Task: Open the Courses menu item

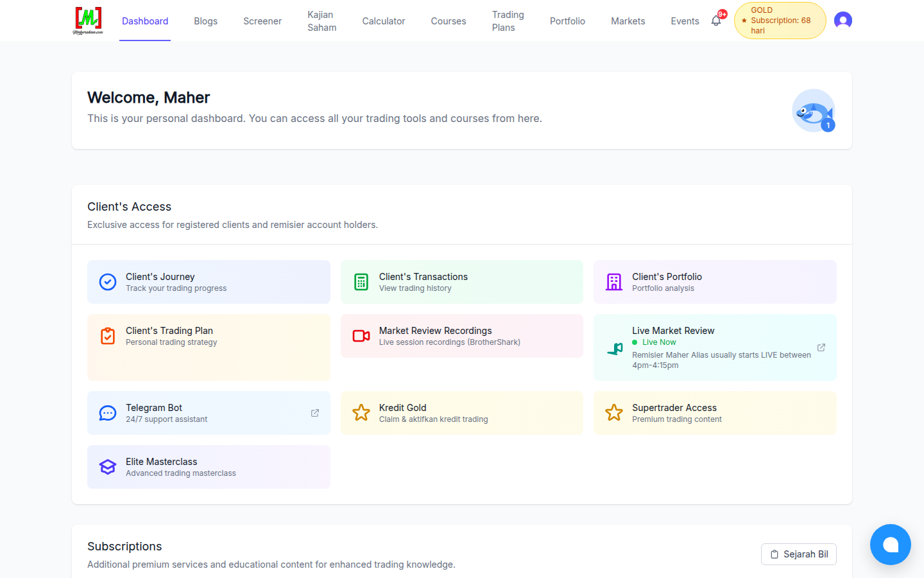Action: click(x=449, y=21)
